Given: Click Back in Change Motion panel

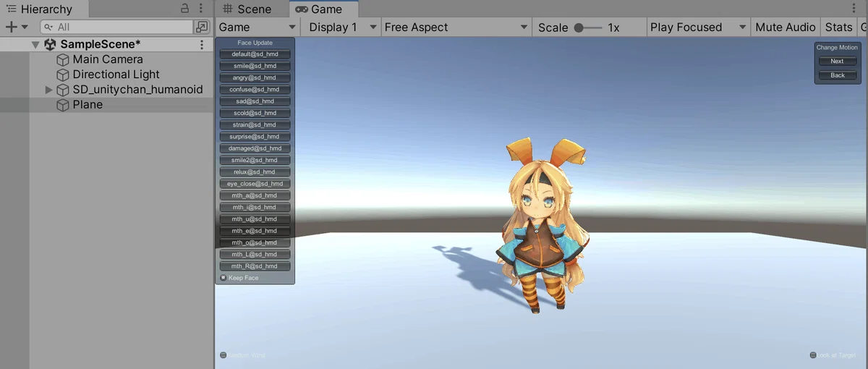Looking at the screenshot, I should pos(838,75).
